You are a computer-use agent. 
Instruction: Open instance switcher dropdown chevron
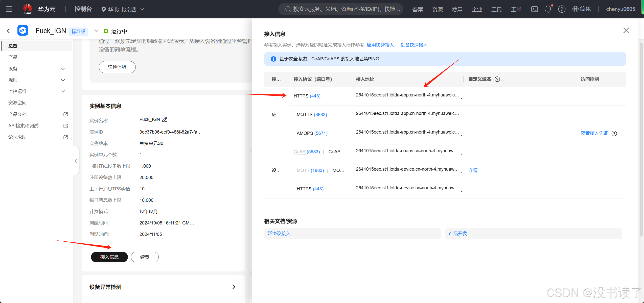pos(96,31)
